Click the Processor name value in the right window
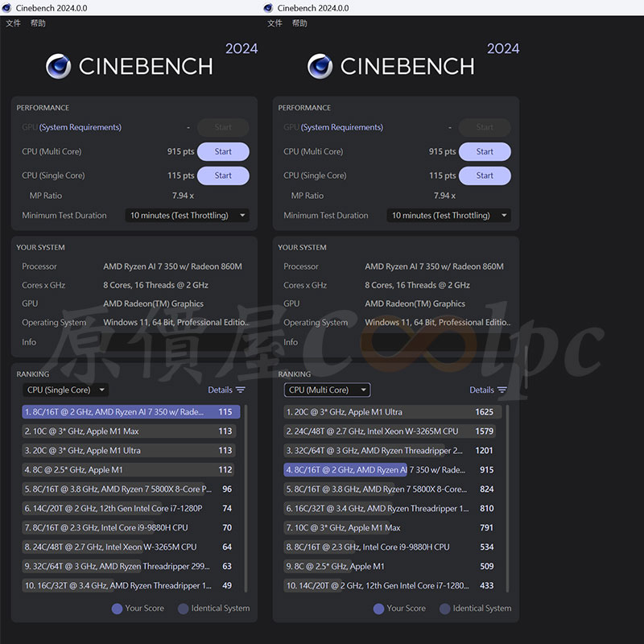The height and width of the screenshot is (644, 644). click(x=434, y=266)
